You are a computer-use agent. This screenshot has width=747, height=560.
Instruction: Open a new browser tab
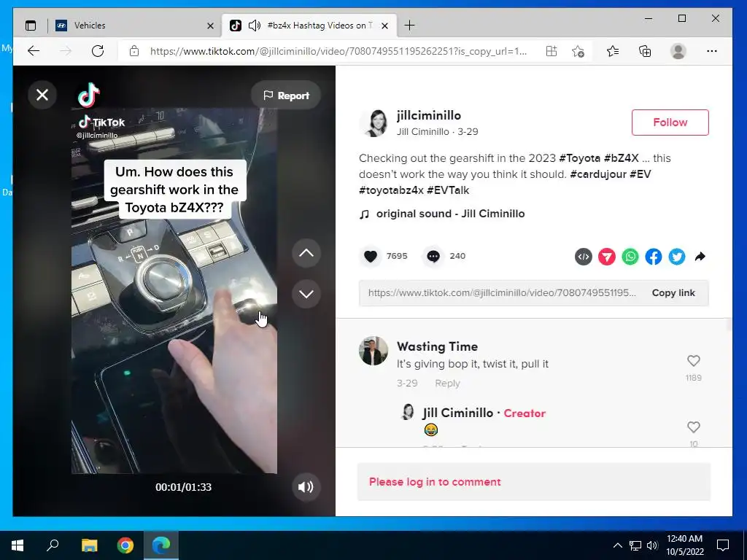click(x=409, y=26)
